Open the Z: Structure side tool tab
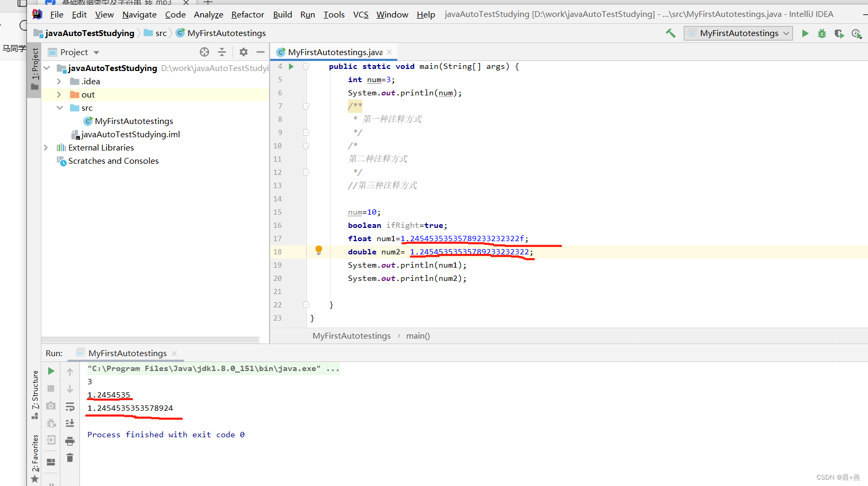 [35, 395]
